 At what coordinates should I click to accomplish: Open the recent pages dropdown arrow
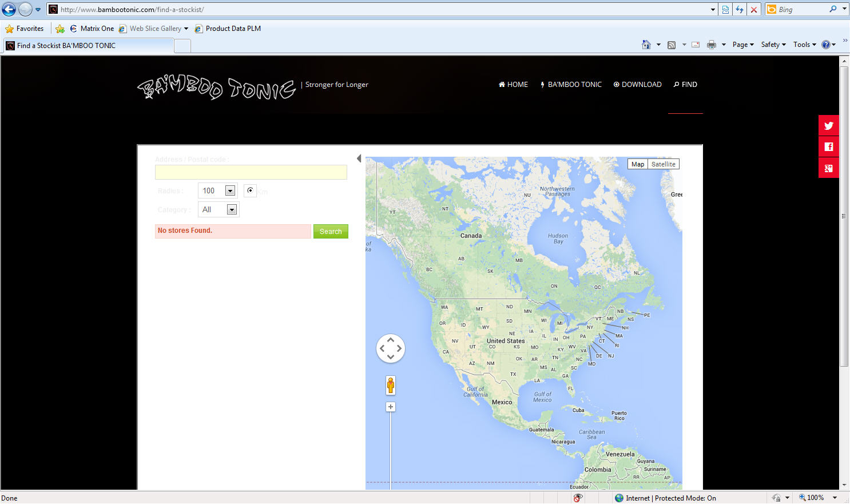click(x=38, y=10)
